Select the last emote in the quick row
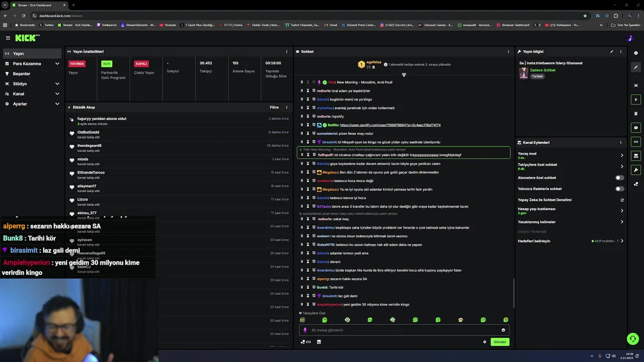 pos(506,320)
